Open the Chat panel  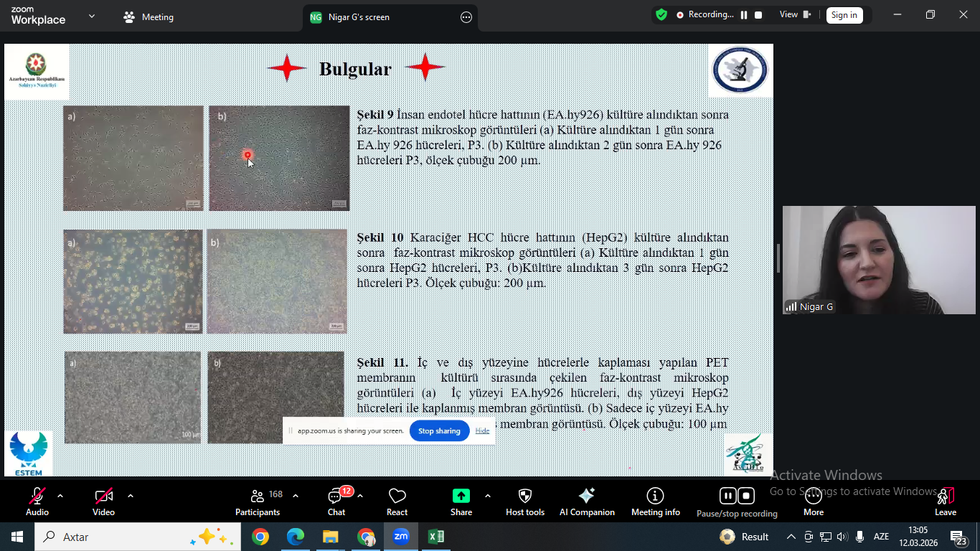(336, 501)
